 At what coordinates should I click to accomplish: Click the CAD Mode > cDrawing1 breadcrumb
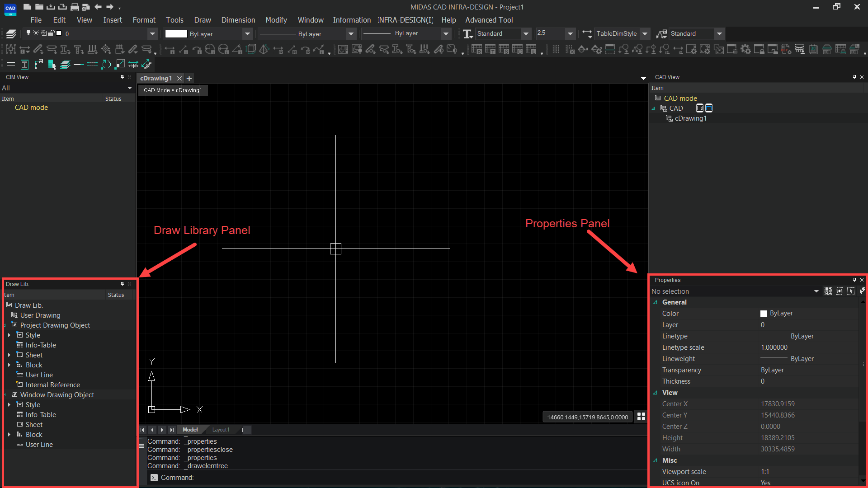173,90
